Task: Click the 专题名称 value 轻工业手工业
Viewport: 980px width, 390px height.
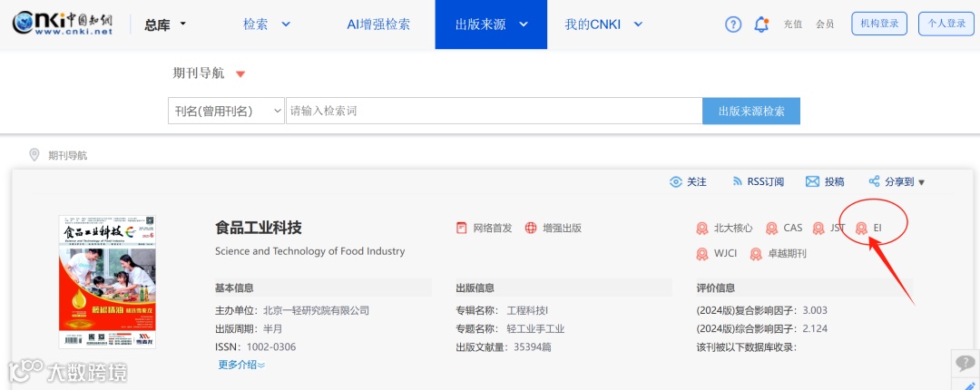Action: (x=535, y=328)
